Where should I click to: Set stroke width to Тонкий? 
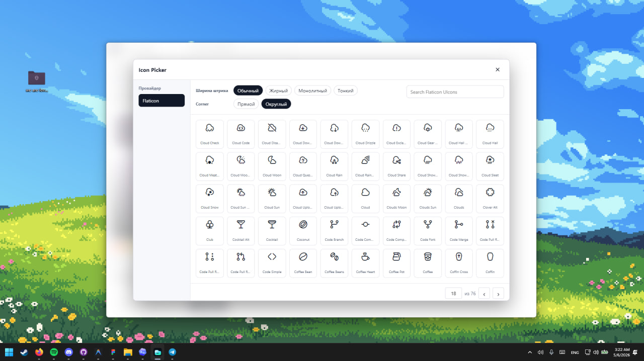pos(346,91)
